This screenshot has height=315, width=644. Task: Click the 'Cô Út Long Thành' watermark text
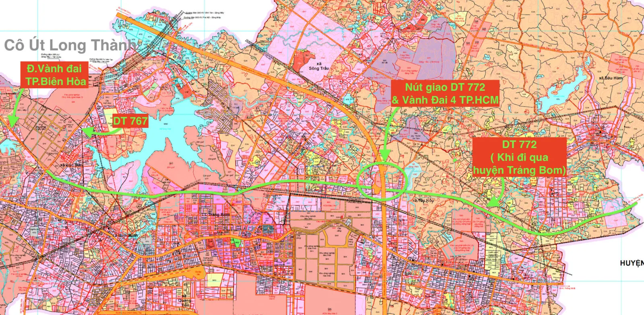click(69, 45)
